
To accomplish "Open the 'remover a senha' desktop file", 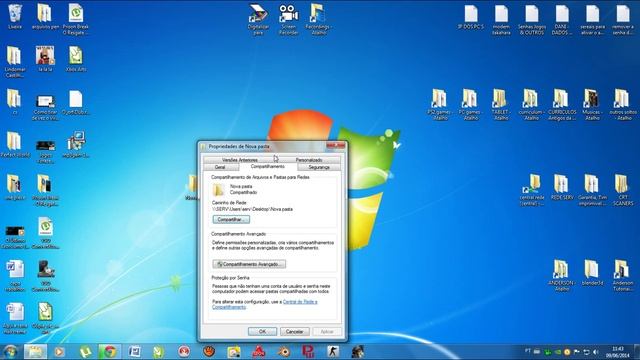I will click(x=623, y=19).
